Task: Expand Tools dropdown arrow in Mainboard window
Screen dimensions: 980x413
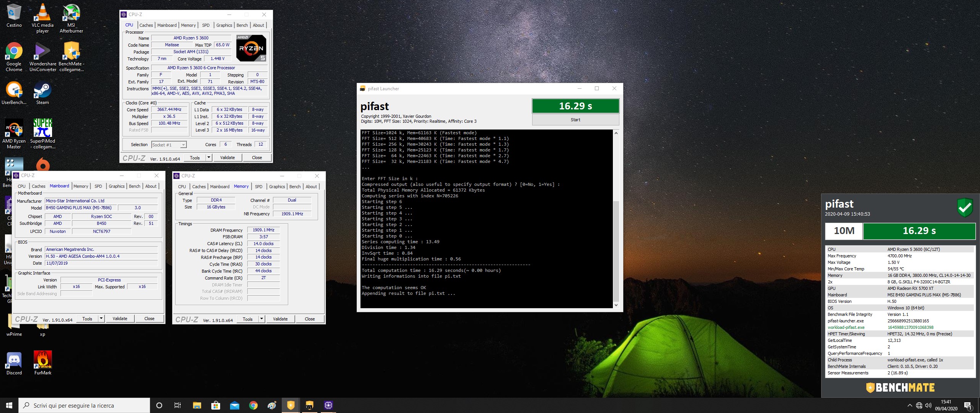Action: click(x=101, y=319)
